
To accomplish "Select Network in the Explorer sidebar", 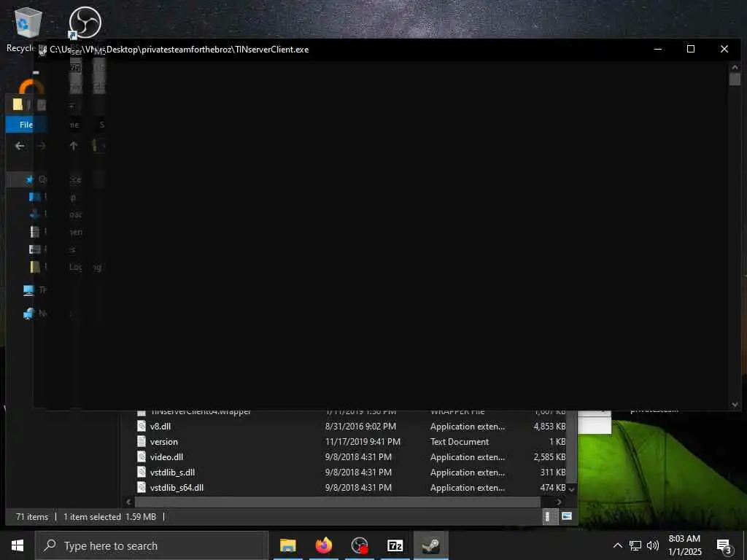I will 28,314.
